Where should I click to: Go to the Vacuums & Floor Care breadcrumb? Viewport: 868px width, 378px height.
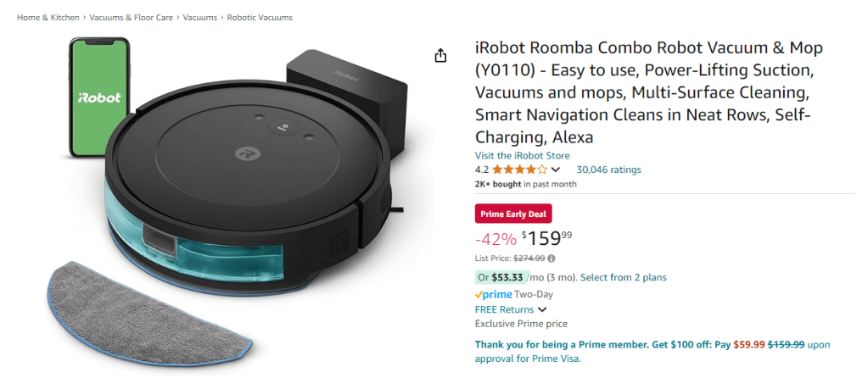tap(132, 17)
